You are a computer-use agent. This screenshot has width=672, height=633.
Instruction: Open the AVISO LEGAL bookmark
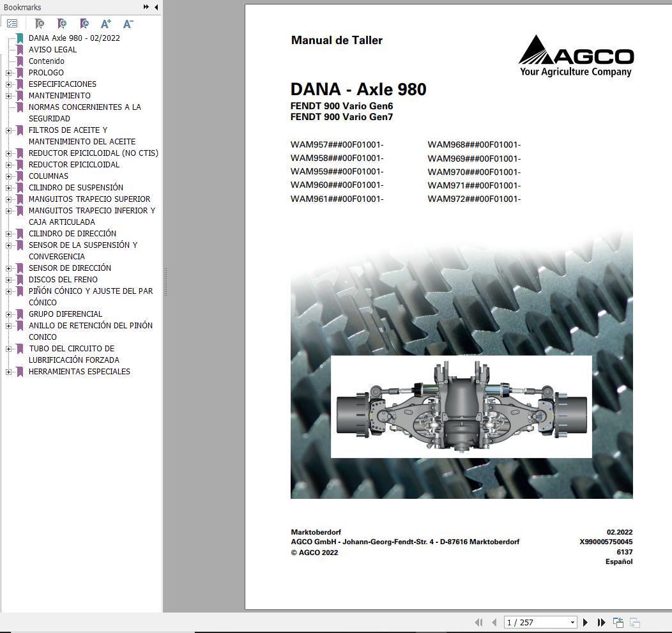tap(53, 50)
